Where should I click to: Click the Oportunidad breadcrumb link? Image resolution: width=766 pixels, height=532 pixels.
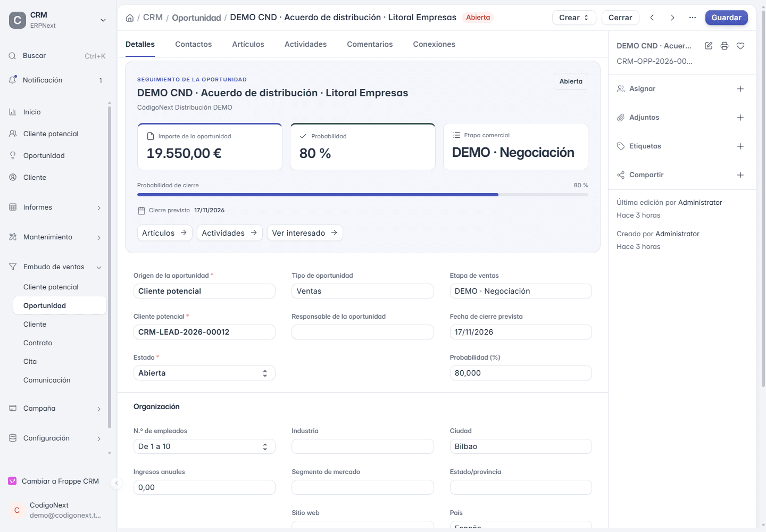click(x=196, y=18)
